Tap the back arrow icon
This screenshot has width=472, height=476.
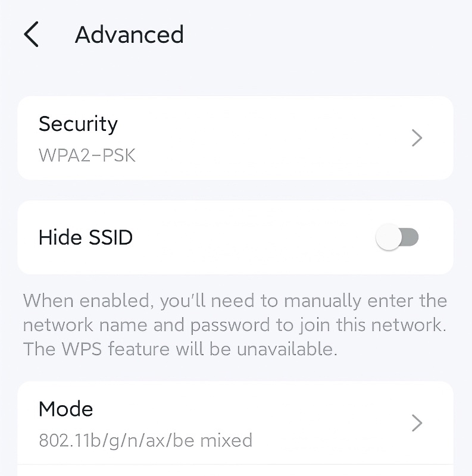[31, 35]
